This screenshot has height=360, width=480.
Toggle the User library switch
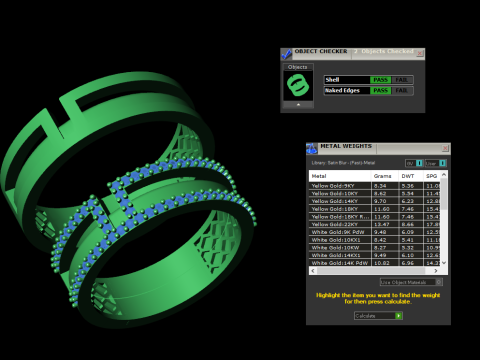click(435, 163)
